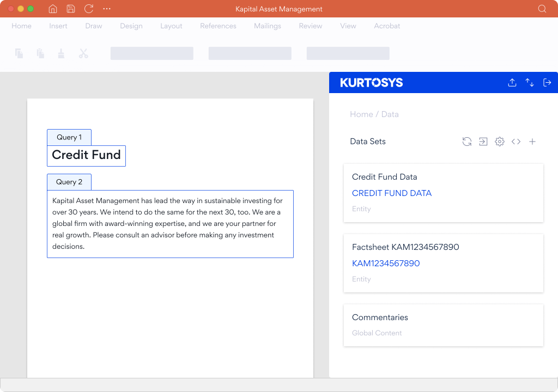Click the Save icon in title bar
The height and width of the screenshot is (392, 558).
(71, 9)
